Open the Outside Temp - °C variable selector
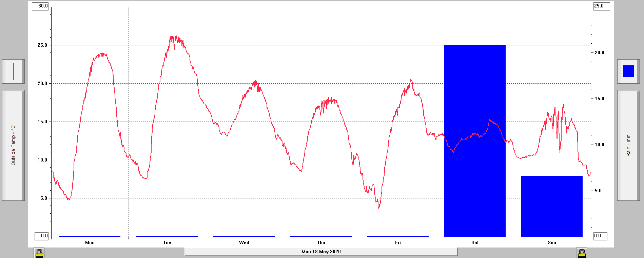 coord(13,146)
